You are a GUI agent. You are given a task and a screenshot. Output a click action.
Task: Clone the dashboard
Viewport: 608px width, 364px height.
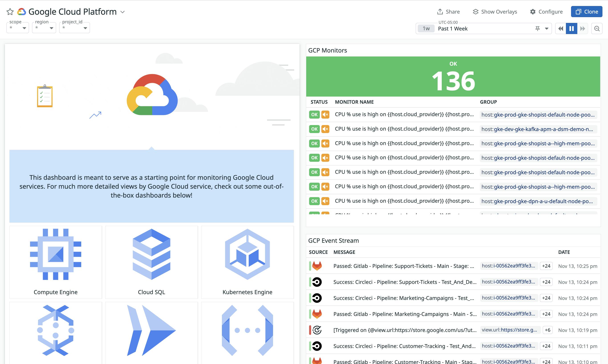coord(587,11)
